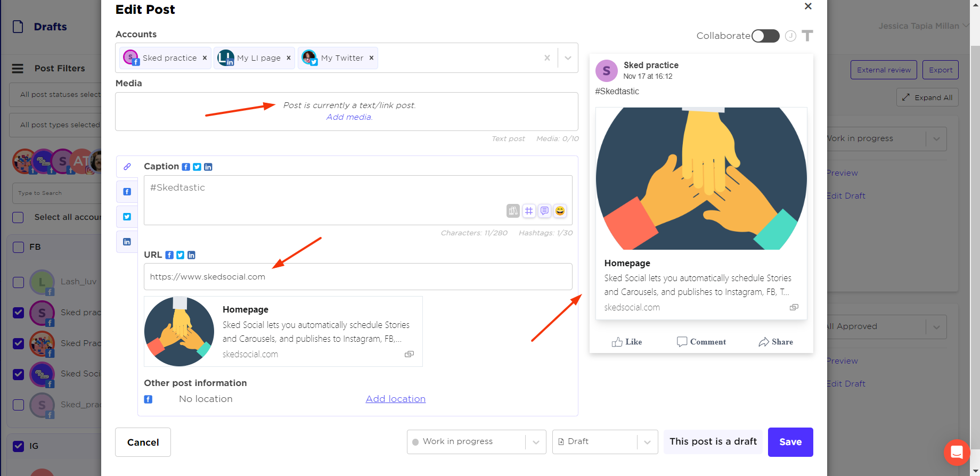Image resolution: width=980 pixels, height=476 pixels.
Task: Check the Select all accounts checkbox
Action: 18,217
